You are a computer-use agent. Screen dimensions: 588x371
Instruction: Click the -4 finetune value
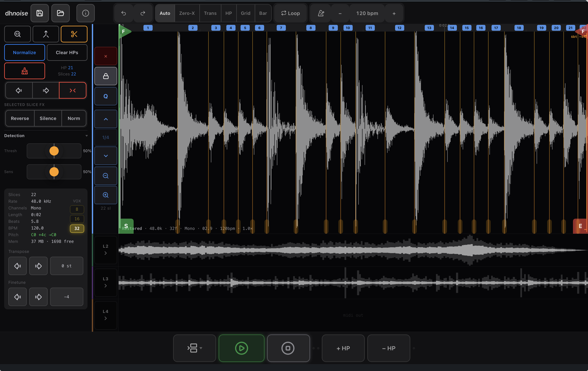(x=66, y=297)
